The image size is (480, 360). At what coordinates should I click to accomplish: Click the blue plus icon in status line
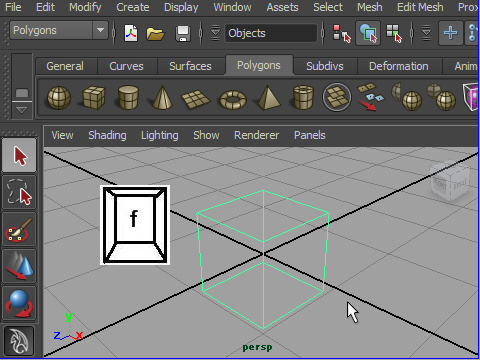click(450, 33)
